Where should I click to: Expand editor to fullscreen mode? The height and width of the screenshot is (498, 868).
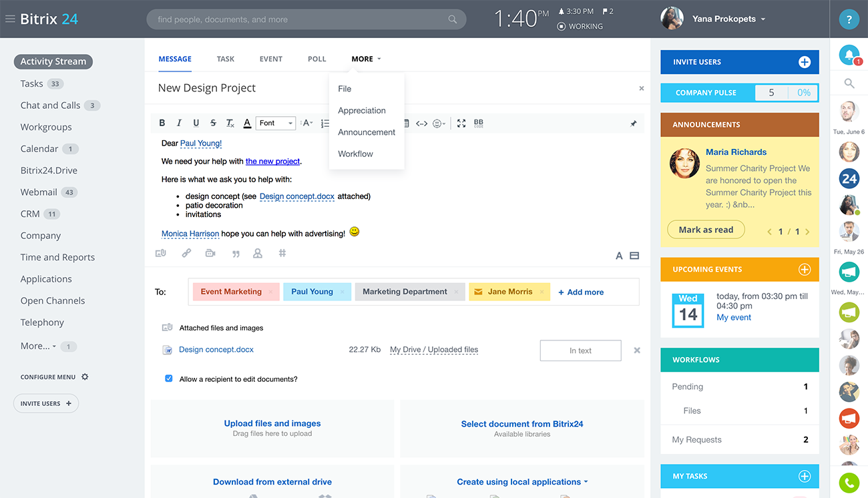461,123
